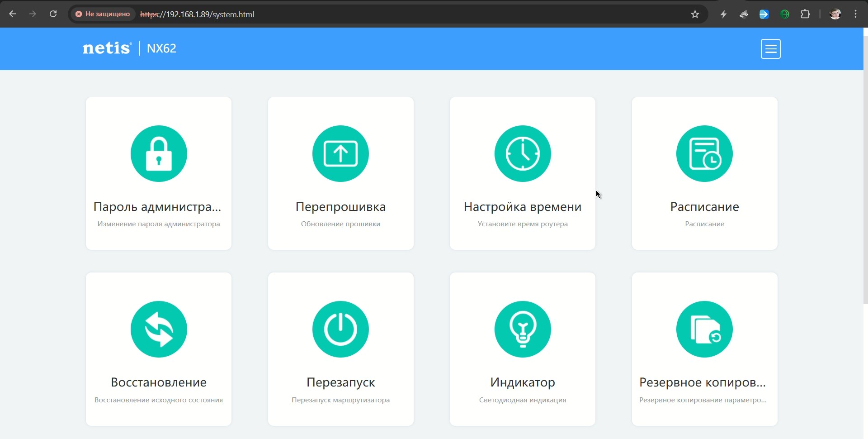Screen dimensions: 868x439
Task: Open the schedule calendar icon
Action: coord(704,153)
